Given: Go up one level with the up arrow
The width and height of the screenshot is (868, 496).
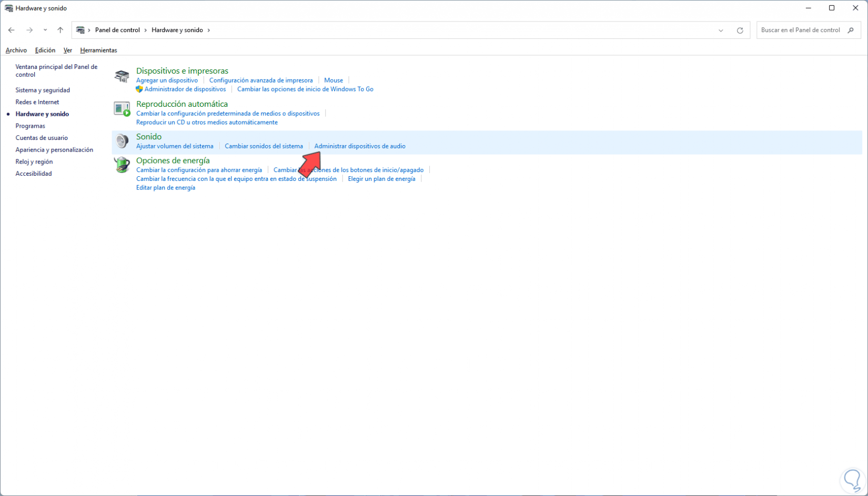Looking at the screenshot, I should 60,30.
